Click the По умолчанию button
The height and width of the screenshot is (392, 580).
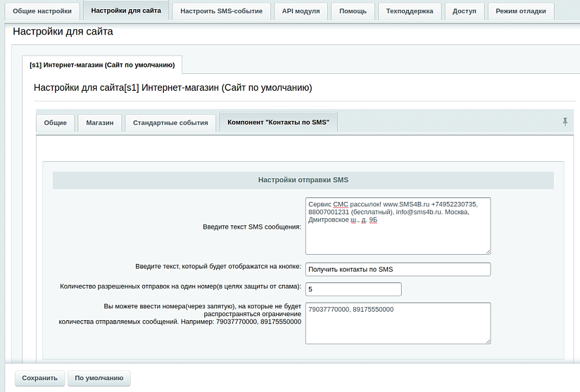(x=99, y=378)
